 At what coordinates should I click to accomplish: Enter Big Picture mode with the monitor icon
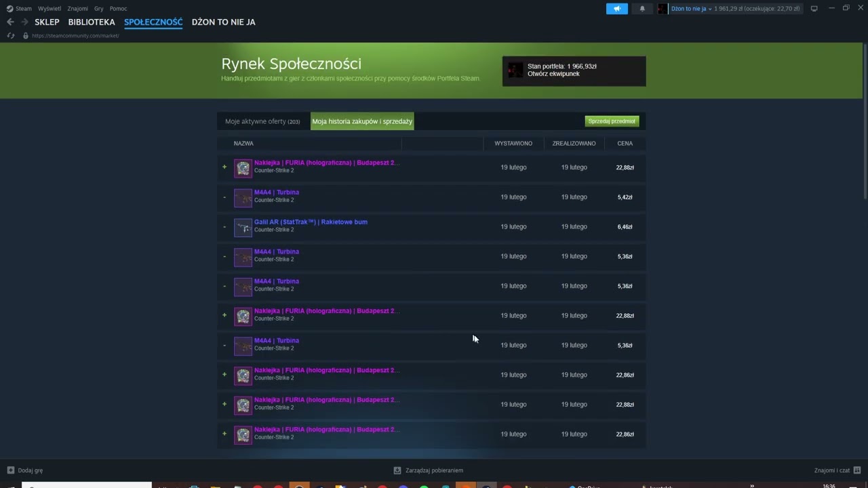814,9
